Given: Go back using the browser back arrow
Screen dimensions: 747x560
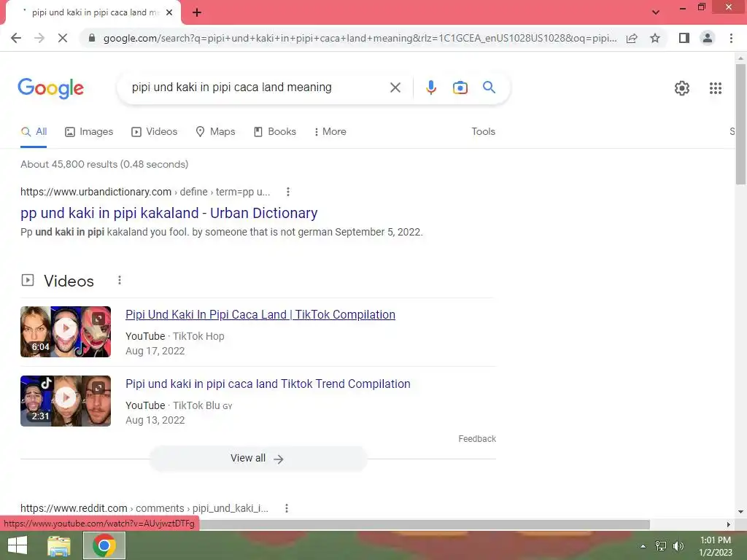Looking at the screenshot, I should (16, 38).
